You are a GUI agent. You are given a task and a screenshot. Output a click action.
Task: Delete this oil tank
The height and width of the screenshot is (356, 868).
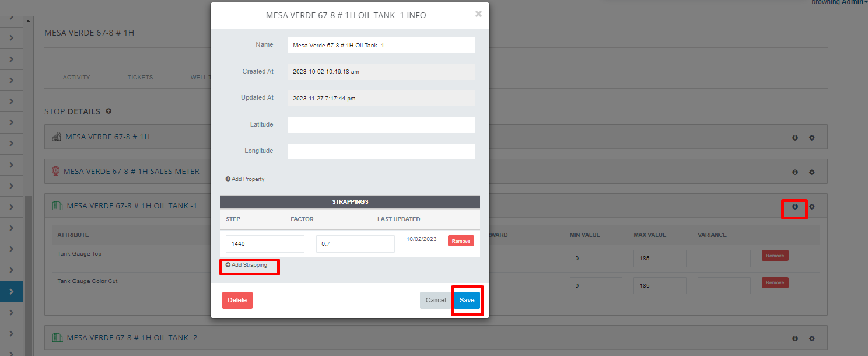tap(237, 300)
